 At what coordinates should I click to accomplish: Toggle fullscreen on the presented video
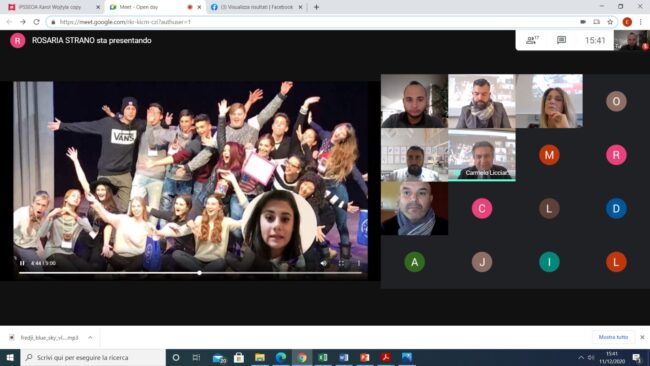coord(341,263)
